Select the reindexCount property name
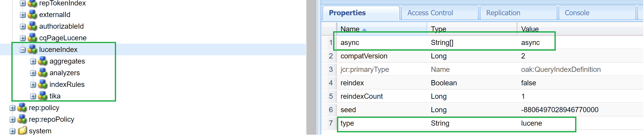 click(362, 96)
